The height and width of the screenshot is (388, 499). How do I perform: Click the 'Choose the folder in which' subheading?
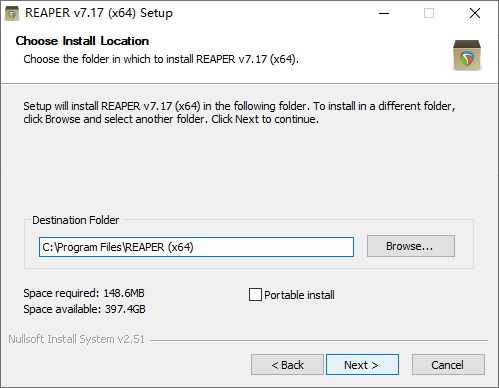tap(161, 59)
